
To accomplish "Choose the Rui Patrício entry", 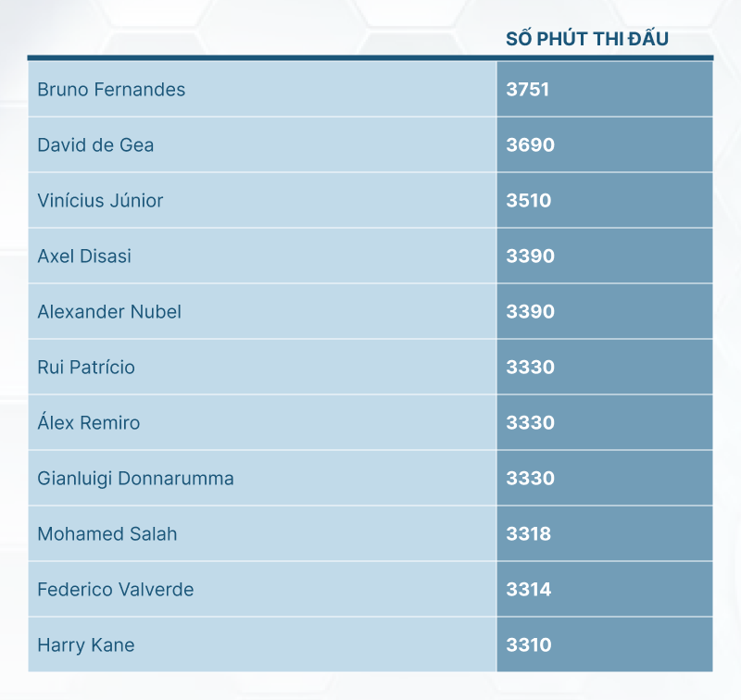I will [x=86, y=368].
